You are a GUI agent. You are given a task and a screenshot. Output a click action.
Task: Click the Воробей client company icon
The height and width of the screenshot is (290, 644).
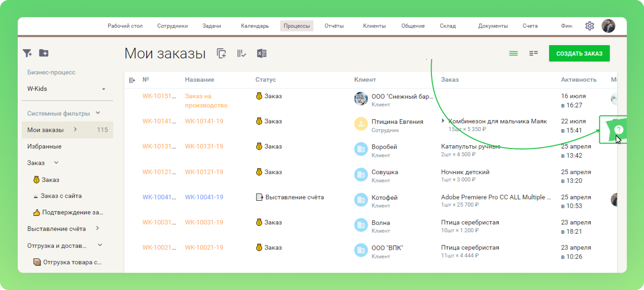[361, 149]
